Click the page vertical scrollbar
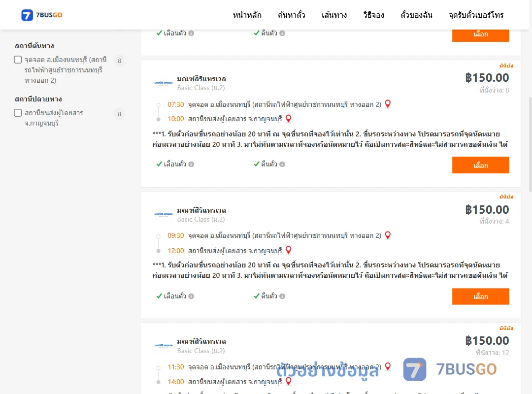The height and width of the screenshot is (394, 532). (531, 144)
